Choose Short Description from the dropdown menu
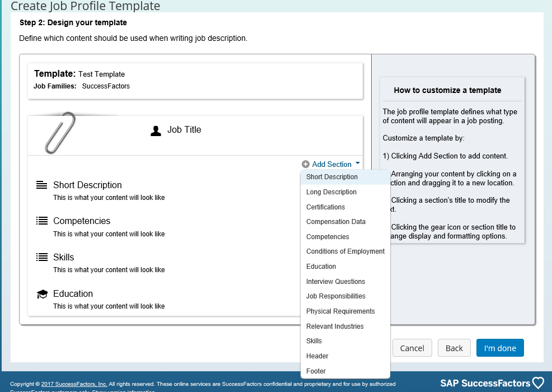Viewport: 552px width, 392px height. pos(345,177)
